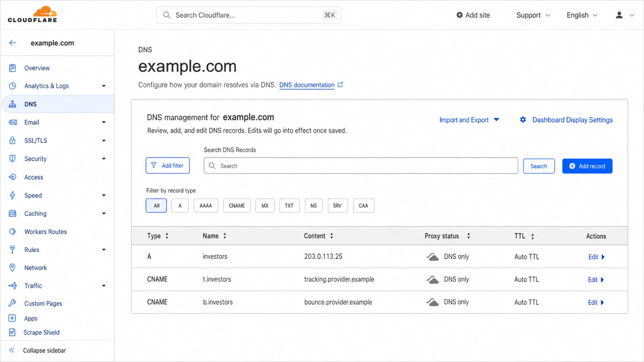Click the Collapse sidebar double-chevron icon
Viewport: 644px width, 362px height.
pos(12,350)
